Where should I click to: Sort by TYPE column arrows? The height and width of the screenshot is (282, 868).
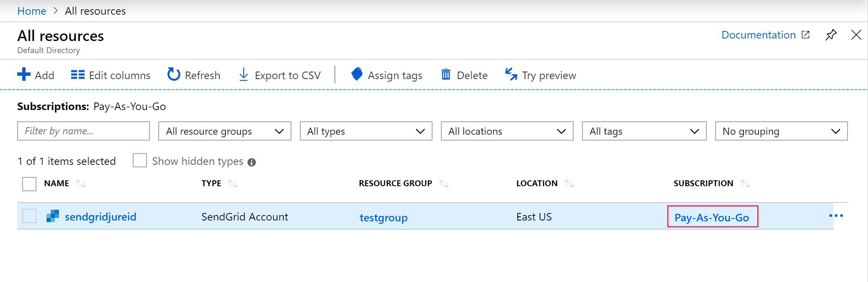click(233, 184)
